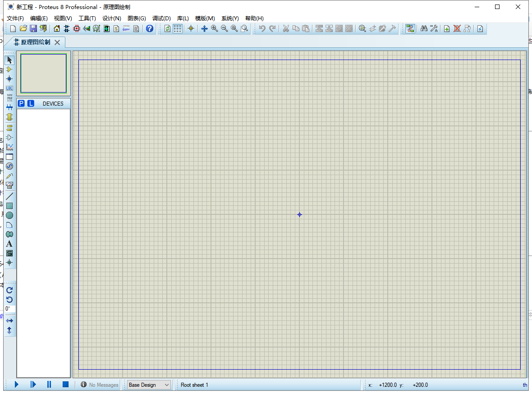The height and width of the screenshot is (394, 532).
Task: Click the Save project toolbar icon
Action: tap(33, 28)
